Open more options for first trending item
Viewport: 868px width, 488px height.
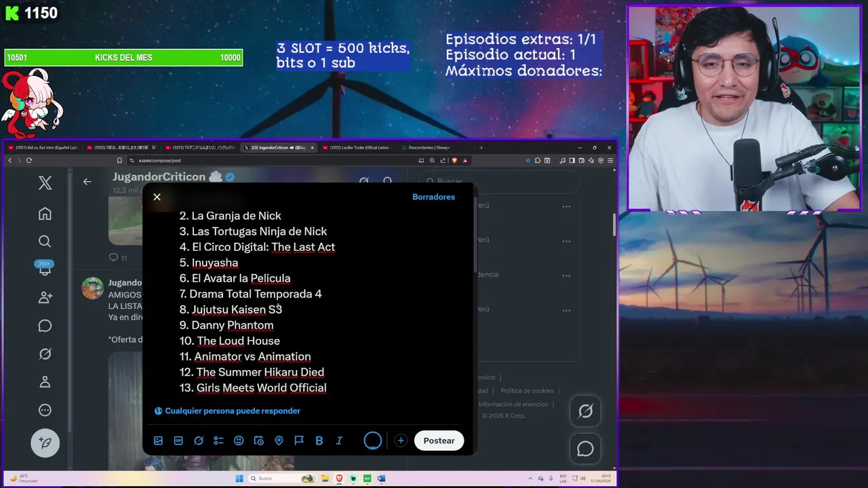[566, 206]
